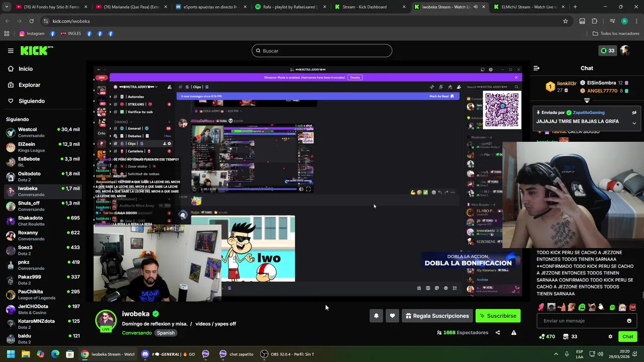Open Siguiendo in the sidebar
This screenshot has width=644, height=362.
point(26,101)
